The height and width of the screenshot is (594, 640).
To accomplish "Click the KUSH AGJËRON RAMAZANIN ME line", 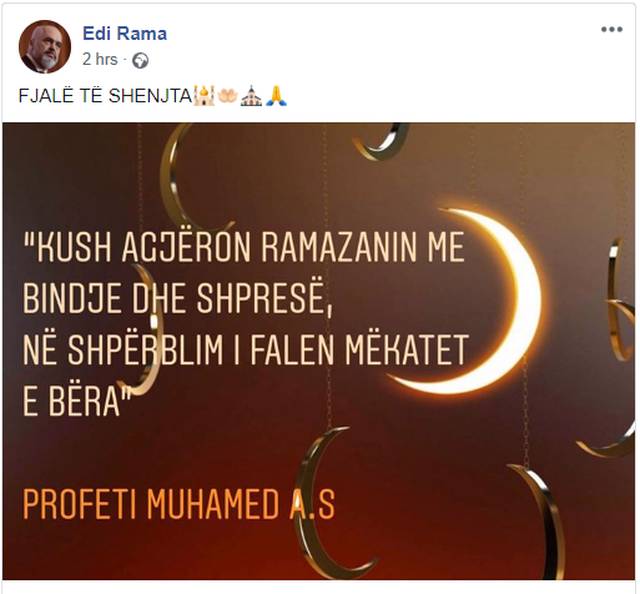I will coord(244,247).
